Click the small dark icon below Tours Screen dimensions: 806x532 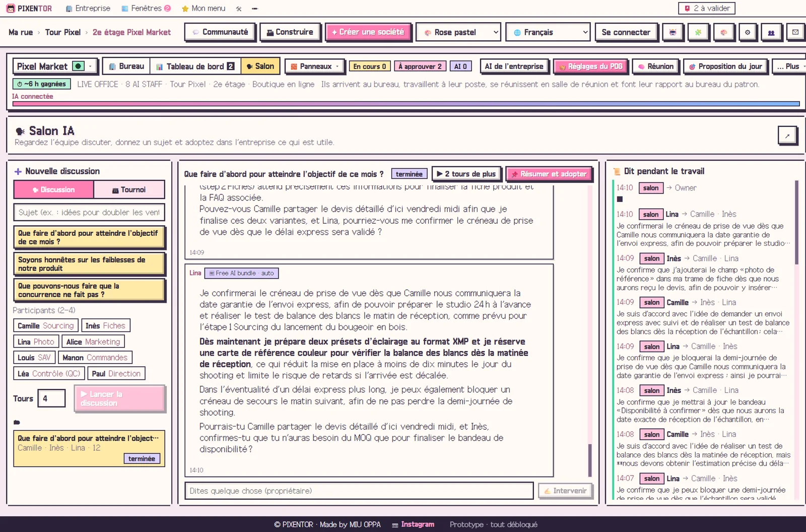pyautogui.click(x=17, y=422)
